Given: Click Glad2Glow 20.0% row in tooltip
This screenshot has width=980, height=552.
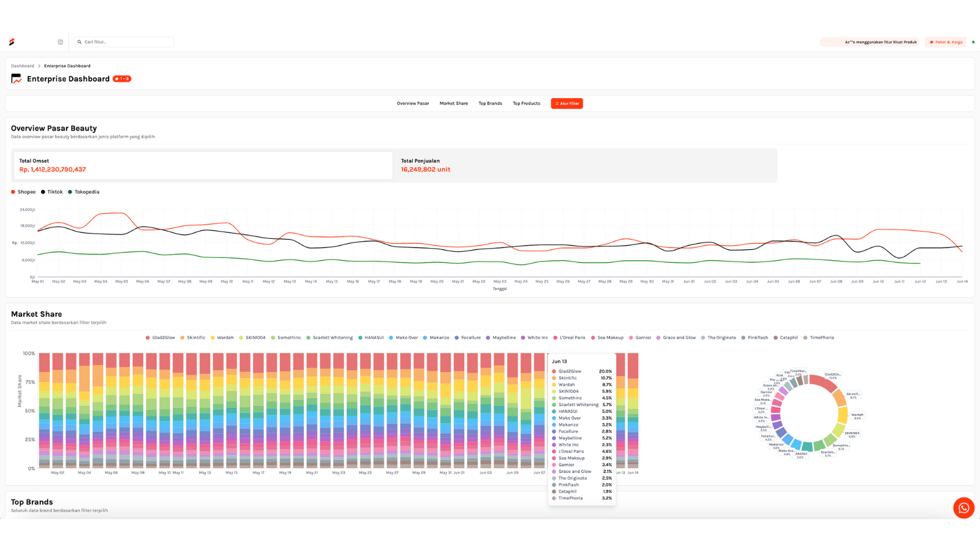Looking at the screenshot, I should 582,371.
